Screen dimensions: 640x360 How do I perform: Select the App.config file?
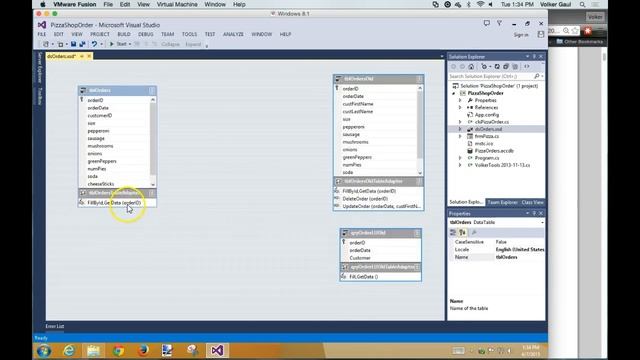(x=487, y=115)
